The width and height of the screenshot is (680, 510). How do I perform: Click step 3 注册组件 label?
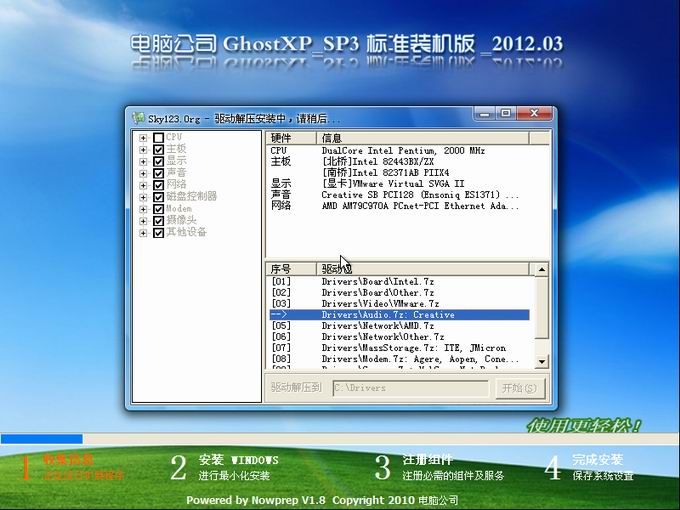click(x=427, y=460)
